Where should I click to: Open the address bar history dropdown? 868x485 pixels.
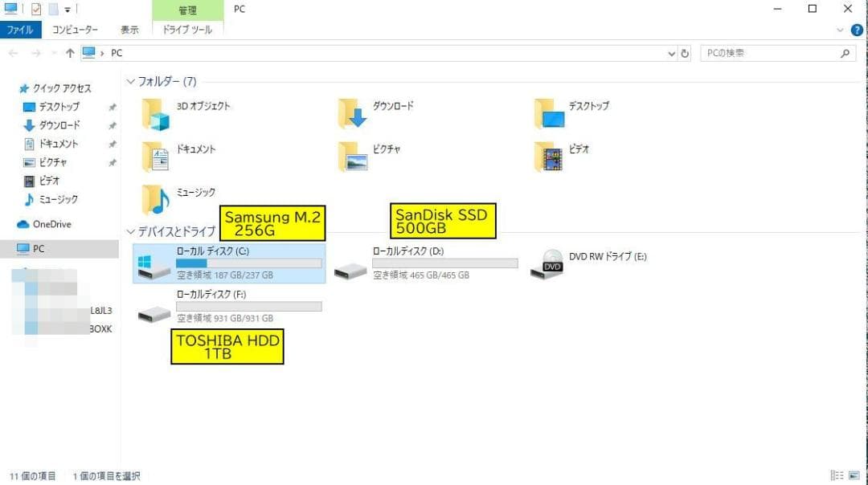tap(672, 54)
